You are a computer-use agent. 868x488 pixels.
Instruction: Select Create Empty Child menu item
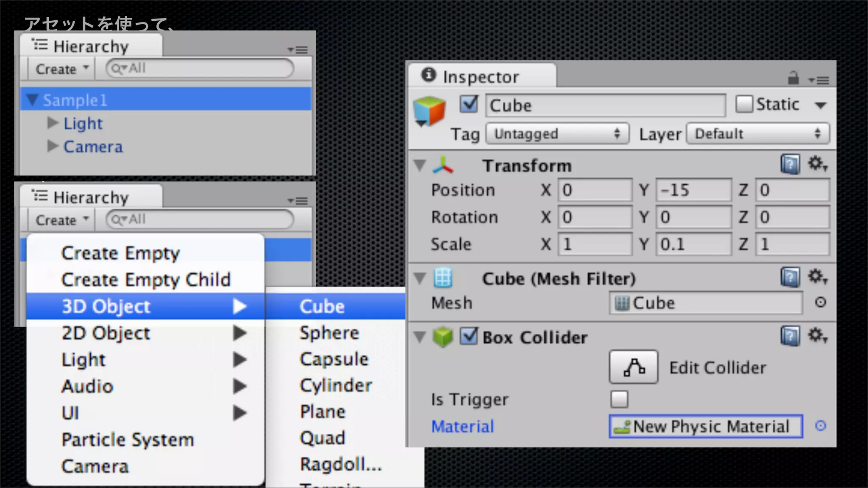click(x=146, y=280)
